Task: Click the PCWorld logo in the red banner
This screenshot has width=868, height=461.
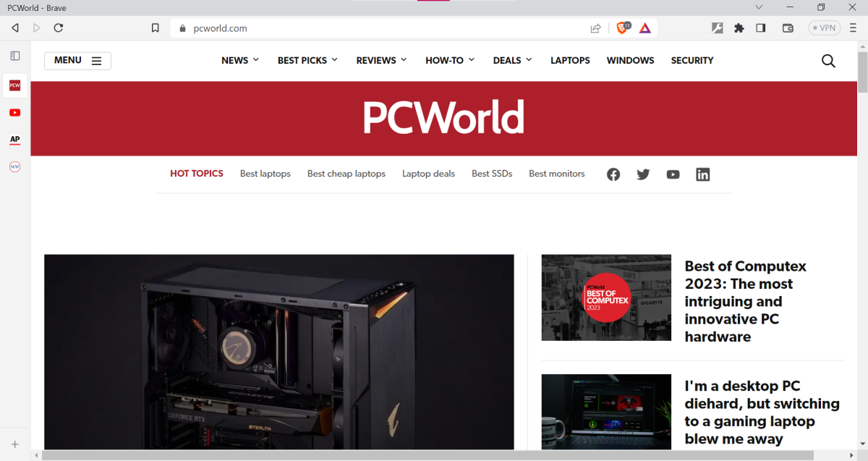Action: tap(443, 117)
